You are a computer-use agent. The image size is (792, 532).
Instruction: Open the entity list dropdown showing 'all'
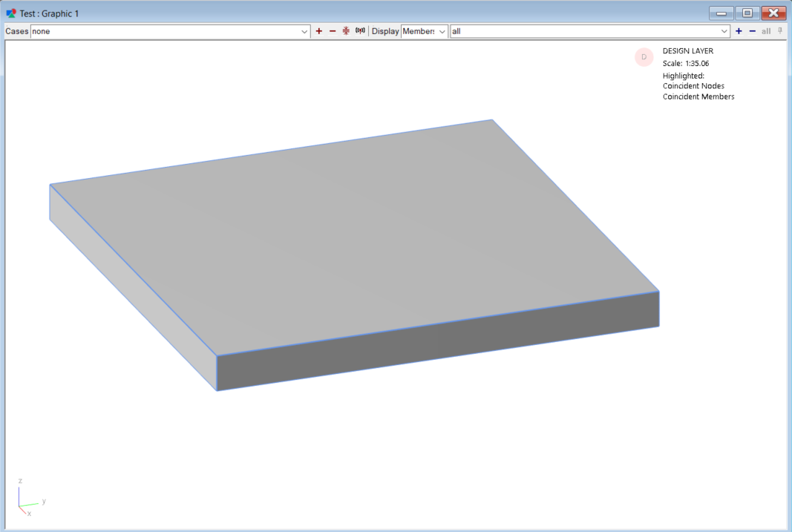pyautogui.click(x=724, y=32)
